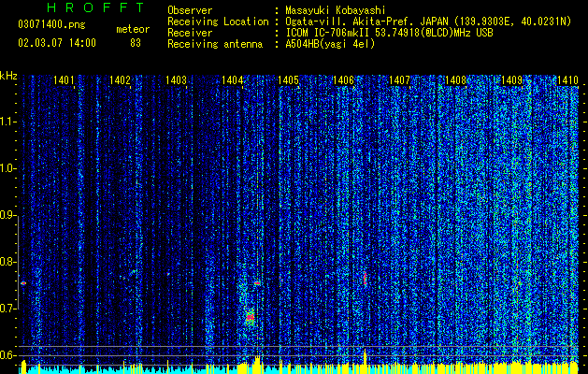Click the echo at the left edge near 0.75 kHz

23,283
